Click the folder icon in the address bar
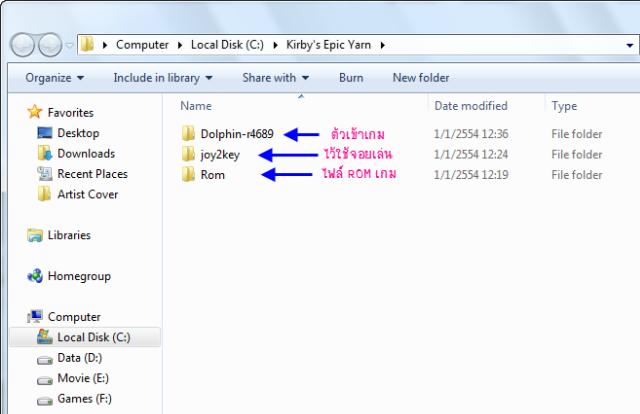The width and height of the screenshot is (640, 414). tap(87, 44)
